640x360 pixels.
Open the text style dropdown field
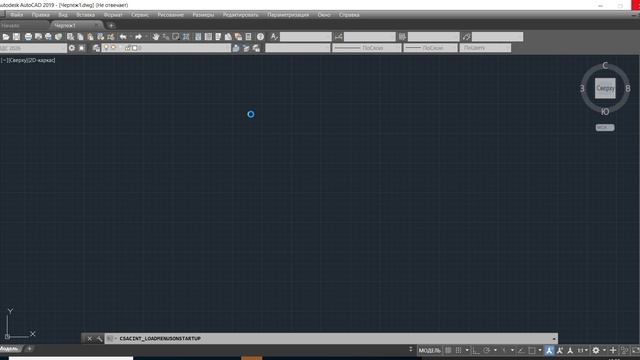(x=306, y=37)
